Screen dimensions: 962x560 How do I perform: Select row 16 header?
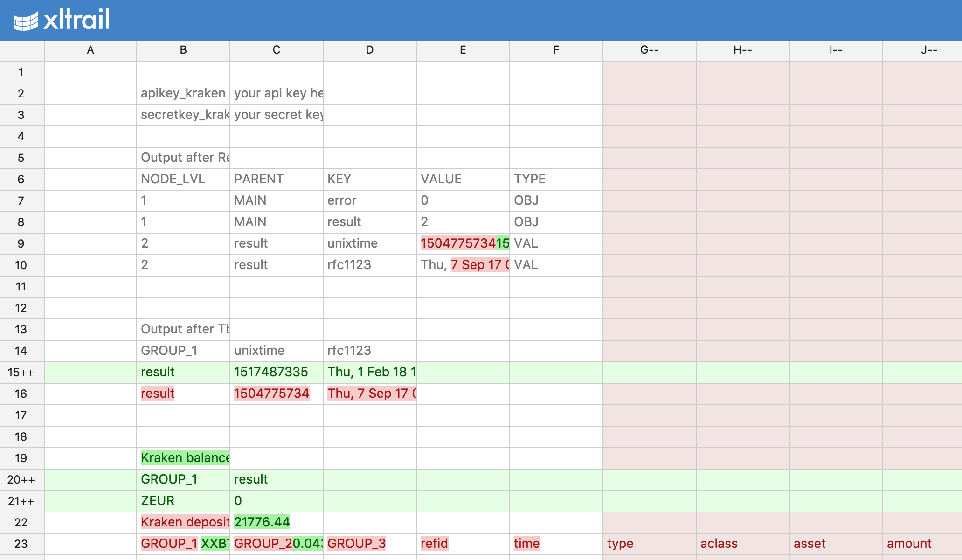point(22,394)
